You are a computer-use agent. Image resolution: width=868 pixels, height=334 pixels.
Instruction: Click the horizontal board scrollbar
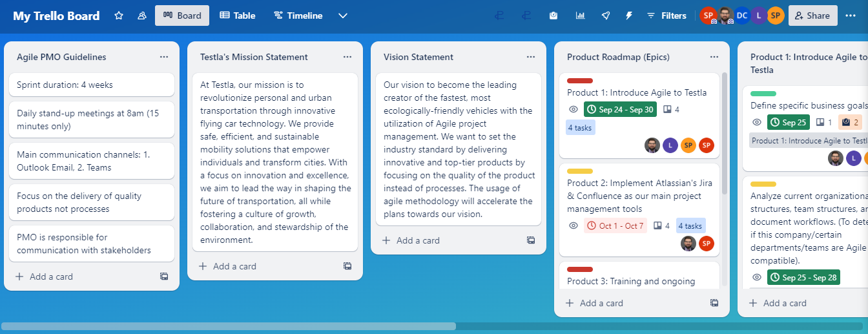(229, 326)
